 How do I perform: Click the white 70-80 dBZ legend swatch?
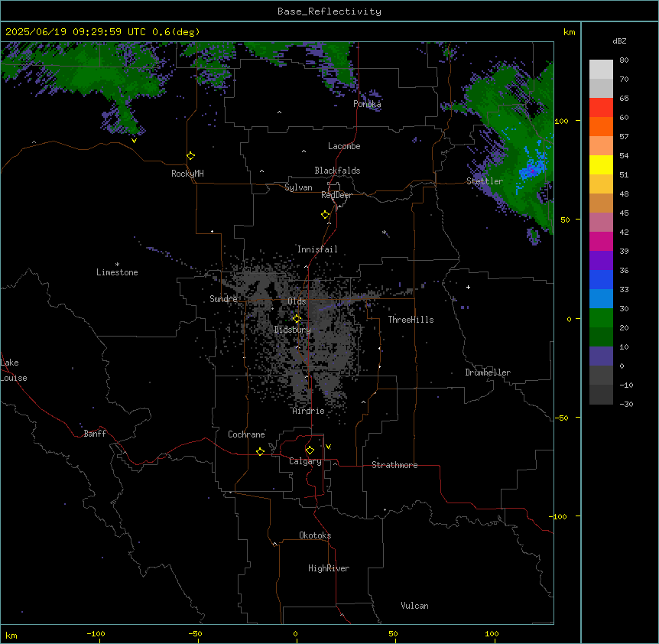pyautogui.click(x=601, y=70)
